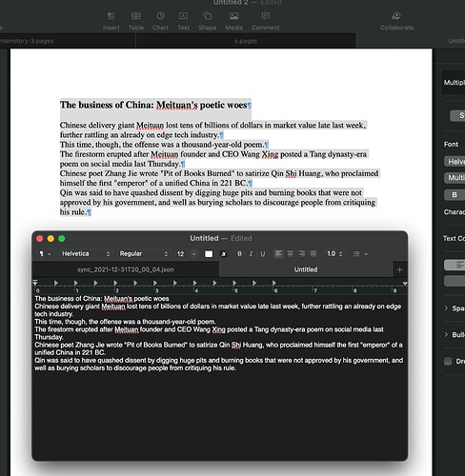This screenshot has height=476, width=465.
Task: Toggle Drop Cap checkbox in Pages sidebar
Action: (x=448, y=361)
